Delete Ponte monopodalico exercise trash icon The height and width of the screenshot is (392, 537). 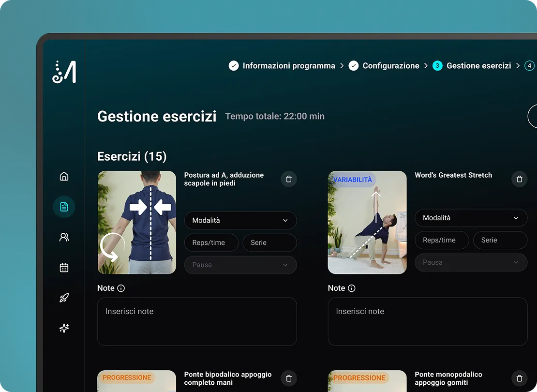coord(519,378)
